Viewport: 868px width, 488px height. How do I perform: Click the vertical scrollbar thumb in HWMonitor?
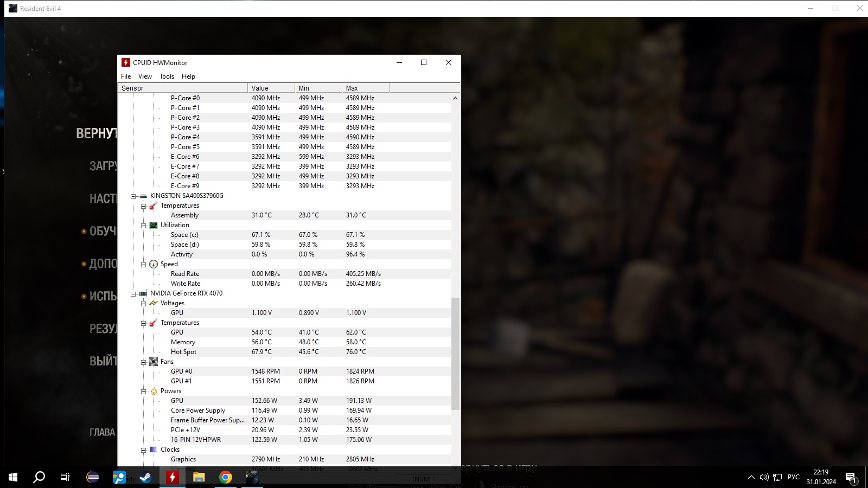pos(455,354)
